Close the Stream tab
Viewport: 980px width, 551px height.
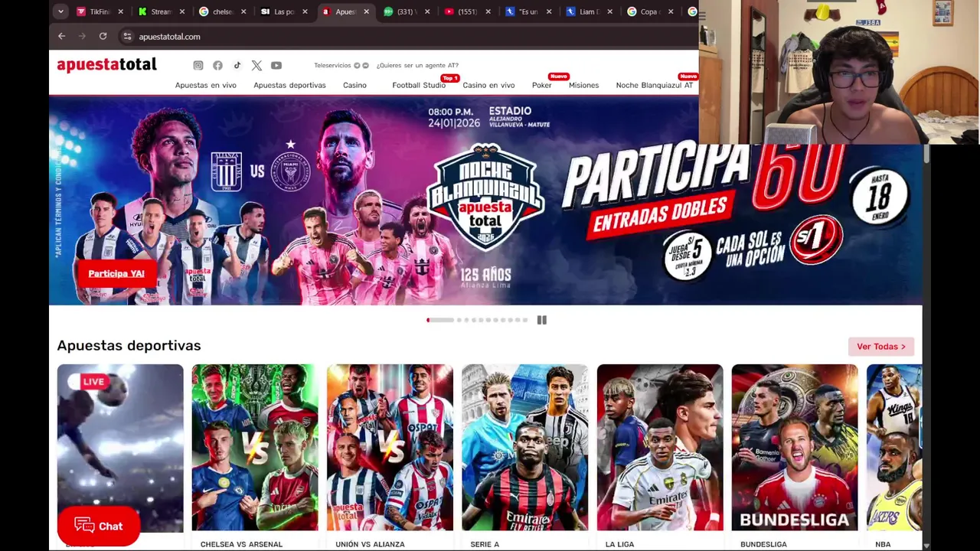(182, 11)
